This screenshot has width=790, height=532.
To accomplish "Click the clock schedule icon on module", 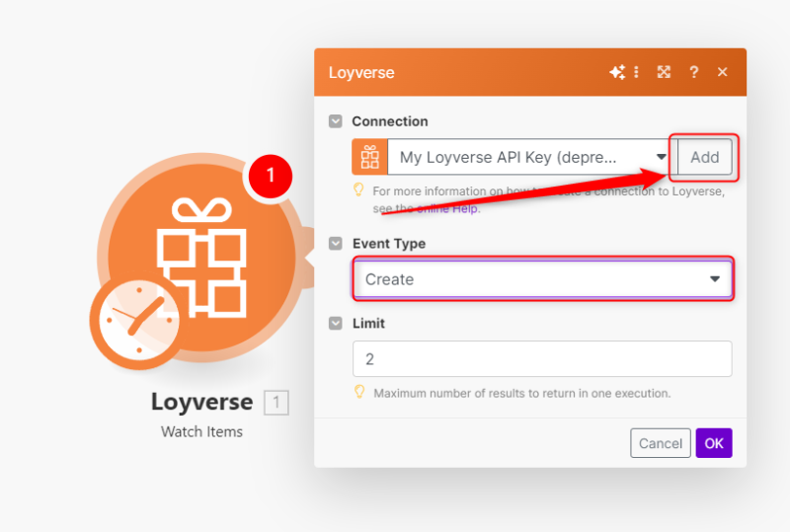I will click(134, 323).
